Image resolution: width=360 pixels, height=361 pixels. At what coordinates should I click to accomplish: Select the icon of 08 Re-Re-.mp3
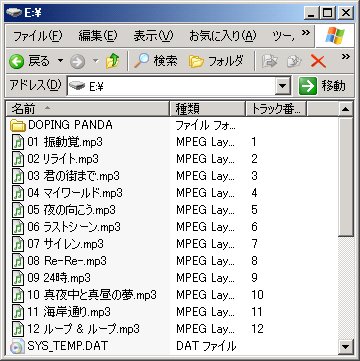tap(18, 262)
